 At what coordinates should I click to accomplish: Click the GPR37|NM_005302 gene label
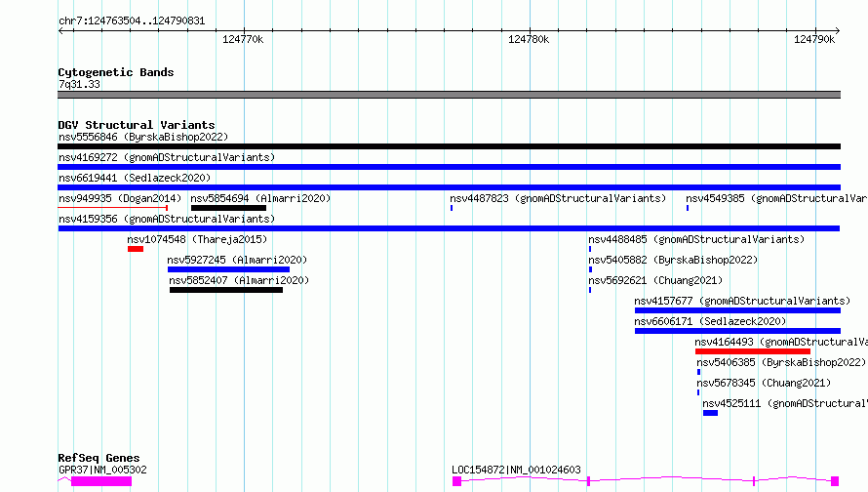coord(103,470)
